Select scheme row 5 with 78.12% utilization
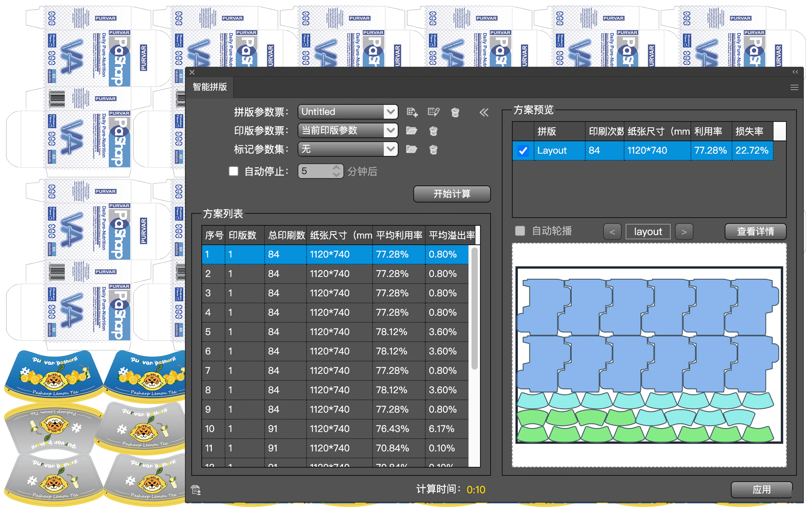The width and height of the screenshot is (812, 507). (335, 332)
